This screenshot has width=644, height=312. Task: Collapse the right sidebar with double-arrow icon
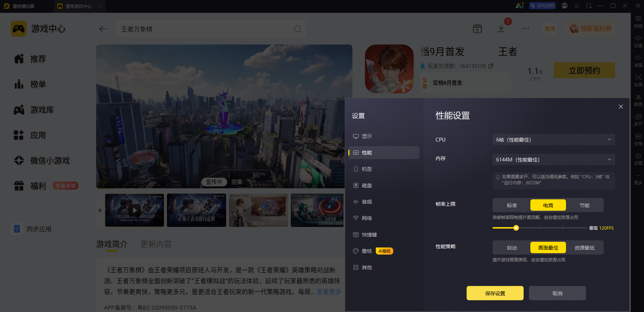coord(638,6)
